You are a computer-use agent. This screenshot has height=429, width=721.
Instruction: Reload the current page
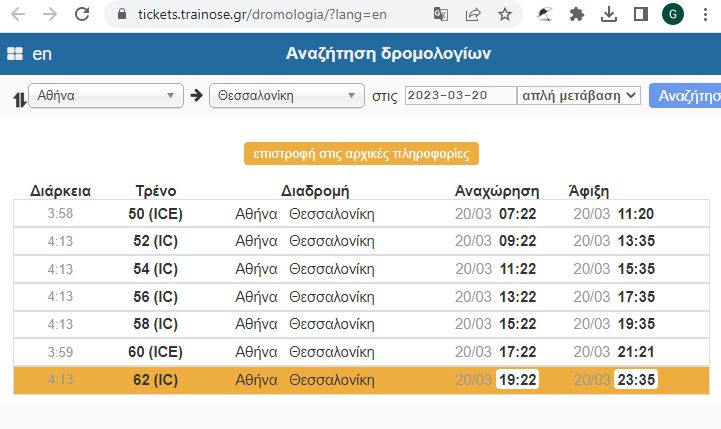[x=83, y=15]
